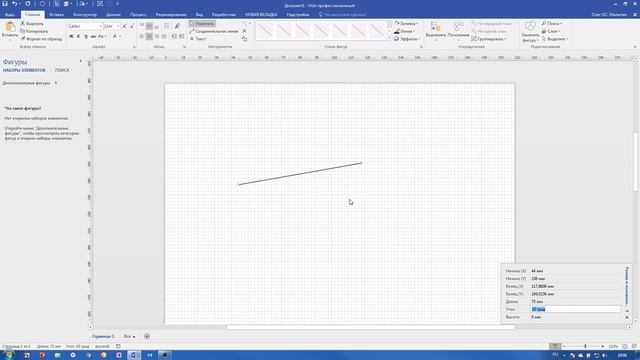
Task: Click the Начало X 44 мм value
Action: 537,271
